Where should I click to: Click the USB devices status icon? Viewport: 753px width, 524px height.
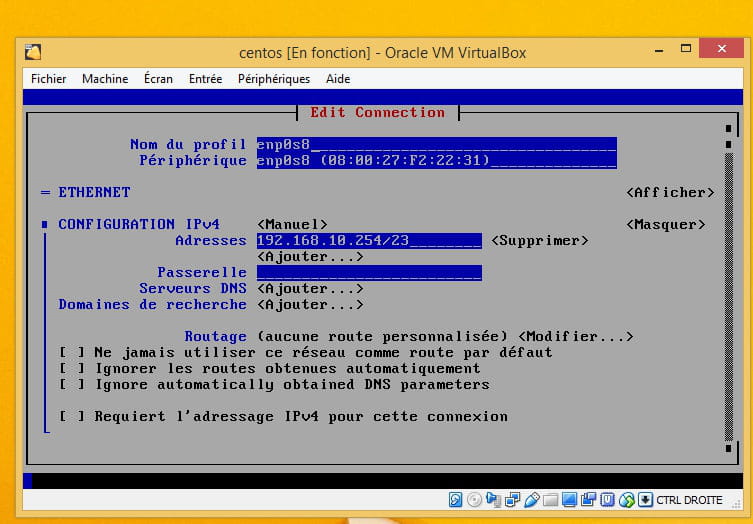tap(532, 500)
